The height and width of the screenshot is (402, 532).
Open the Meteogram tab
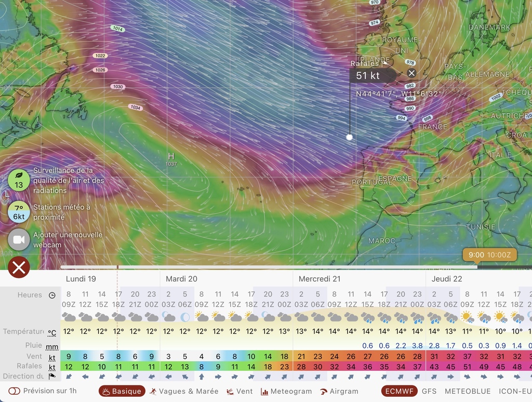(286, 391)
